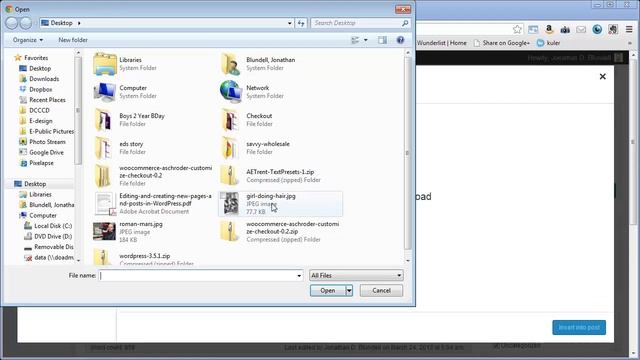Bookmark page with Chrome star icon

(x=517, y=29)
